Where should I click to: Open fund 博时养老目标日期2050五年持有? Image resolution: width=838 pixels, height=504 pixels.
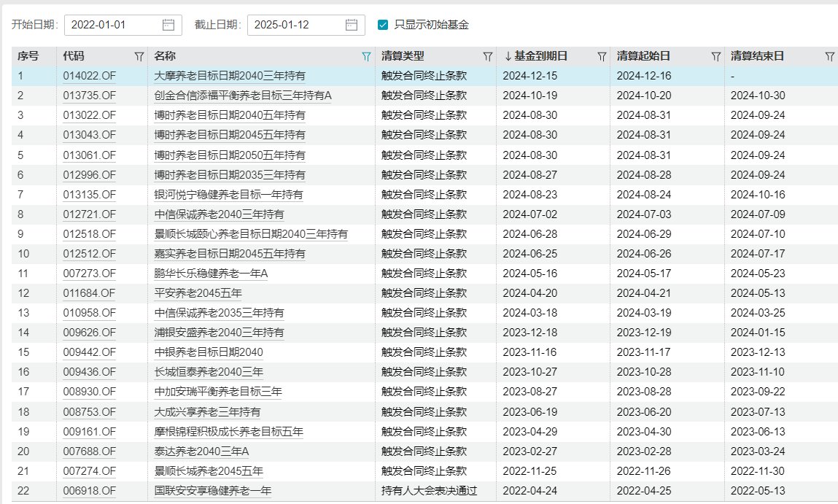(x=230, y=155)
